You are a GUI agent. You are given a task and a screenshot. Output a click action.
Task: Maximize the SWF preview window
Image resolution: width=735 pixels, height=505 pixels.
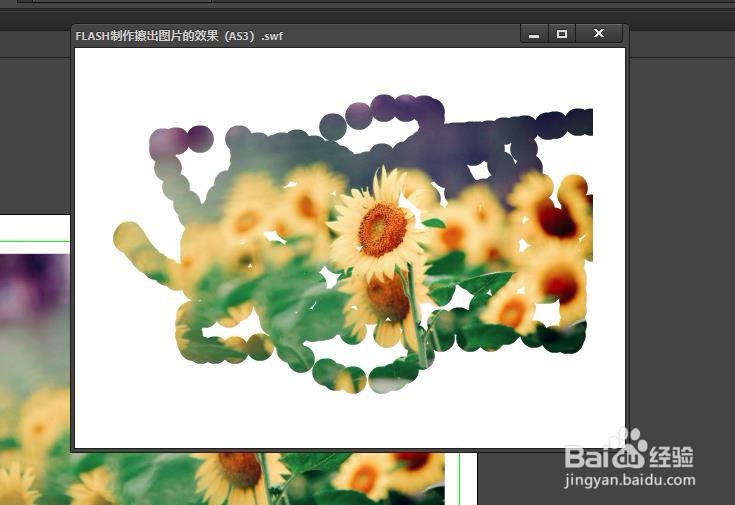(562, 34)
